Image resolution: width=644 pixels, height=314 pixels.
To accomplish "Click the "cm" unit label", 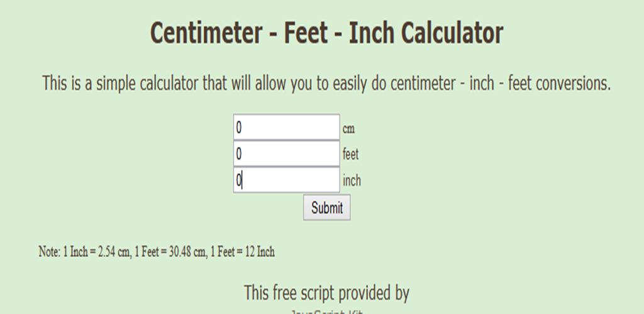I will pyautogui.click(x=348, y=129).
